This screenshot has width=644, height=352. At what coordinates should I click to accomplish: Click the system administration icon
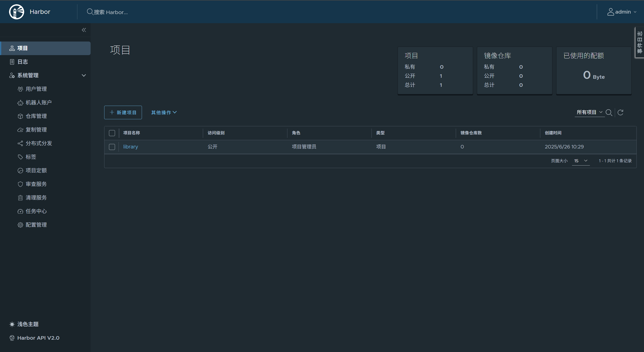pos(12,75)
